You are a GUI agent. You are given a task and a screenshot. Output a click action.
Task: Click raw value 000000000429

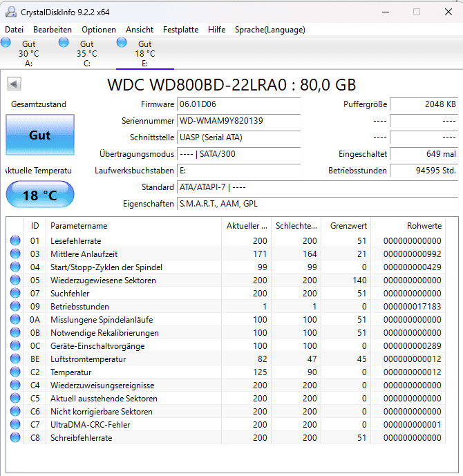tap(412, 267)
